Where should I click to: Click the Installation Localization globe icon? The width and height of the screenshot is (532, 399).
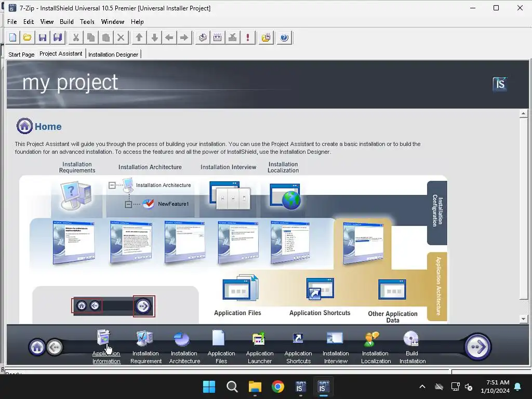click(x=285, y=196)
